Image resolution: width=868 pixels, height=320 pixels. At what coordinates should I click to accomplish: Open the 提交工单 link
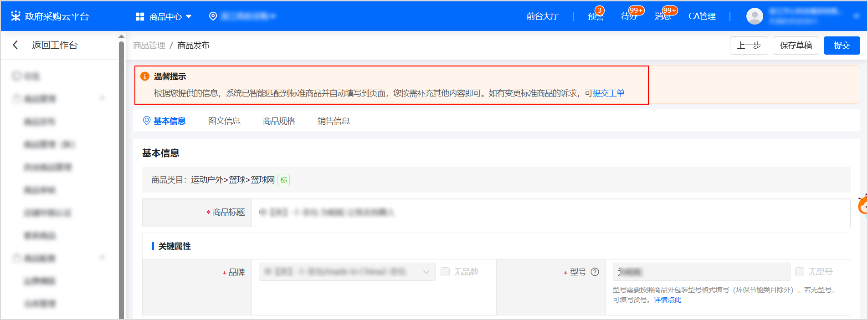click(x=608, y=93)
